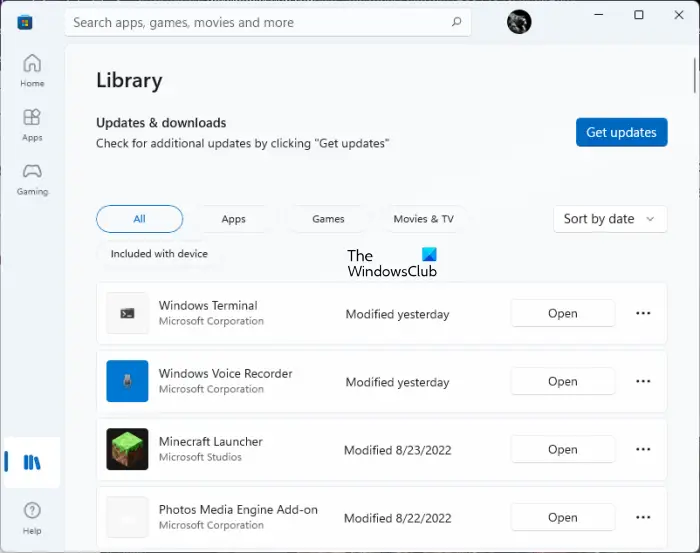Image resolution: width=700 pixels, height=553 pixels.
Task: Open the user profile avatar
Action: (519, 21)
